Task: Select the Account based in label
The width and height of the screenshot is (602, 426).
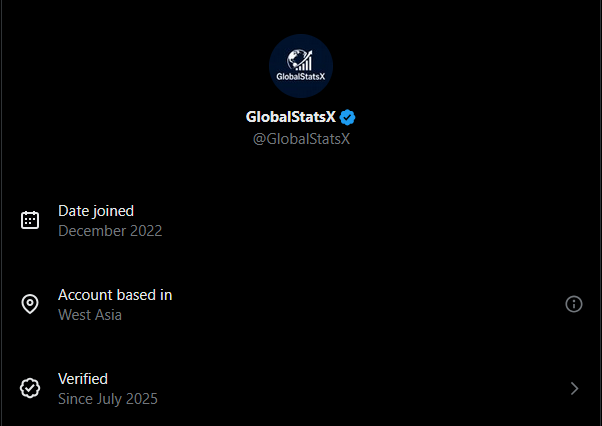Action: (115, 295)
